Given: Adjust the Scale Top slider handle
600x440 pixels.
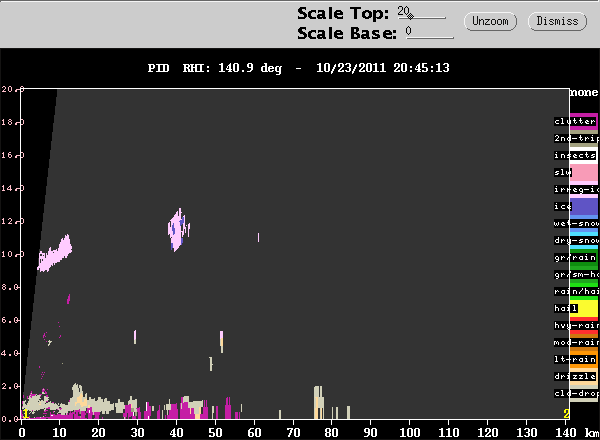Looking at the screenshot, I should click(x=410, y=16).
